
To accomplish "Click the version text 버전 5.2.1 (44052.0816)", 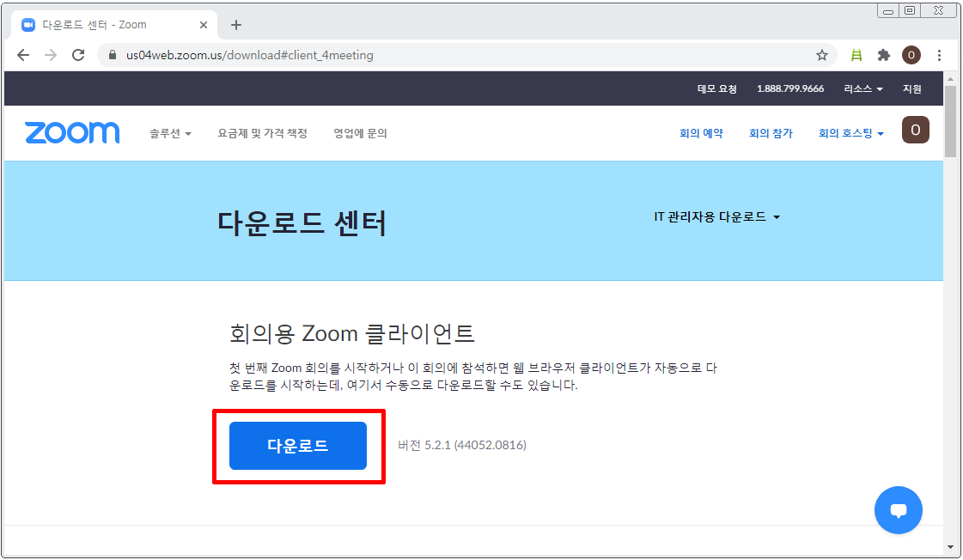I will point(462,445).
